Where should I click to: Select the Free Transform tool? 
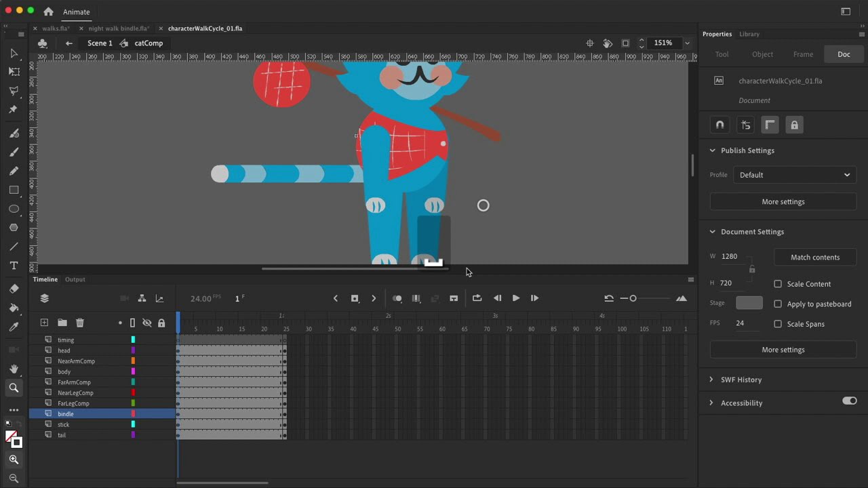[14, 71]
